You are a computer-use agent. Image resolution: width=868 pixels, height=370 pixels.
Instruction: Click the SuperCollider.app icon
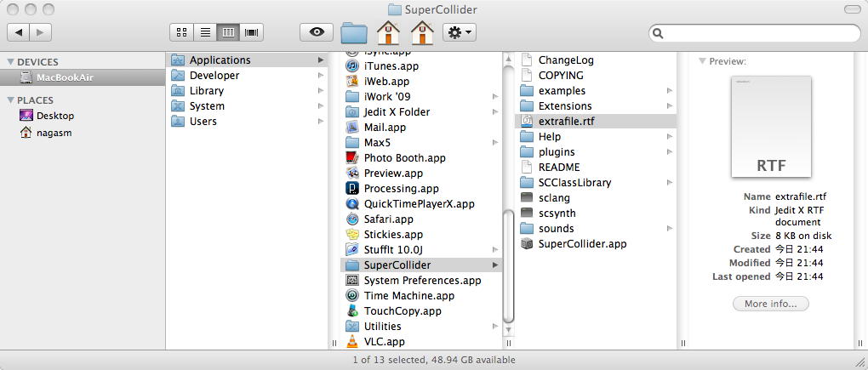(527, 244)
